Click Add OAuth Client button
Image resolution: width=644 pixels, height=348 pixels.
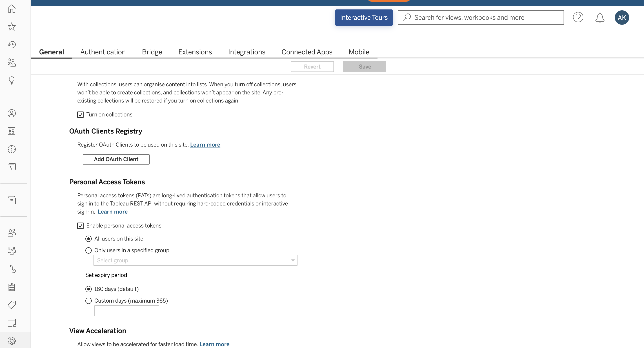point(116,159)
